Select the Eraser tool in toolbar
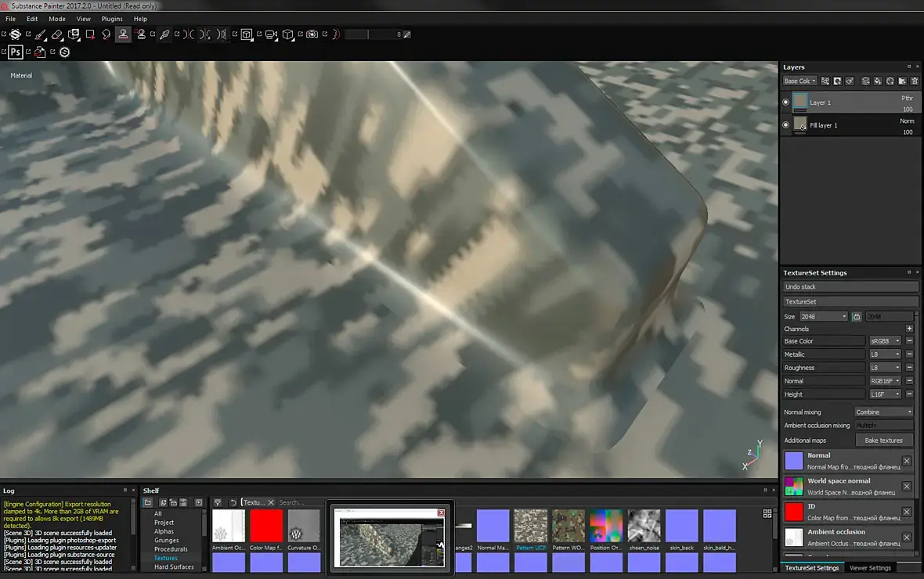 57,34
